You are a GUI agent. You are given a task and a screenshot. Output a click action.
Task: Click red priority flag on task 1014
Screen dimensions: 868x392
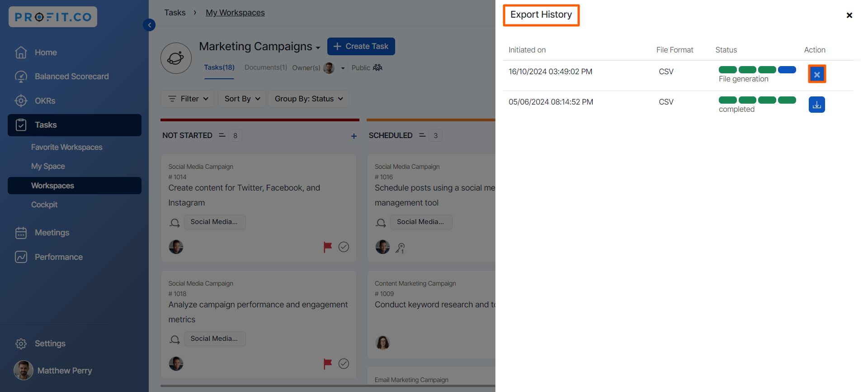pyautogui.click(x=328, y=247)
